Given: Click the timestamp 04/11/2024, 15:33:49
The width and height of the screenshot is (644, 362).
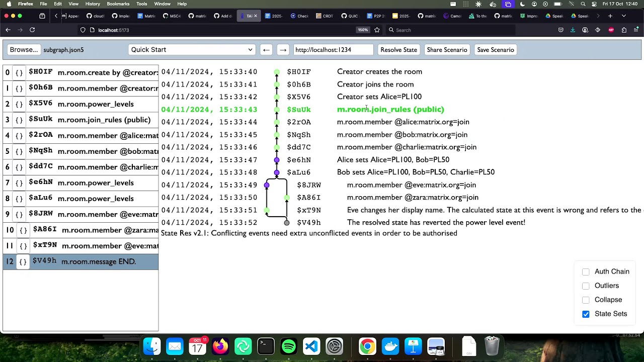Looking at the screenshot, I should (x=209, y=185).
